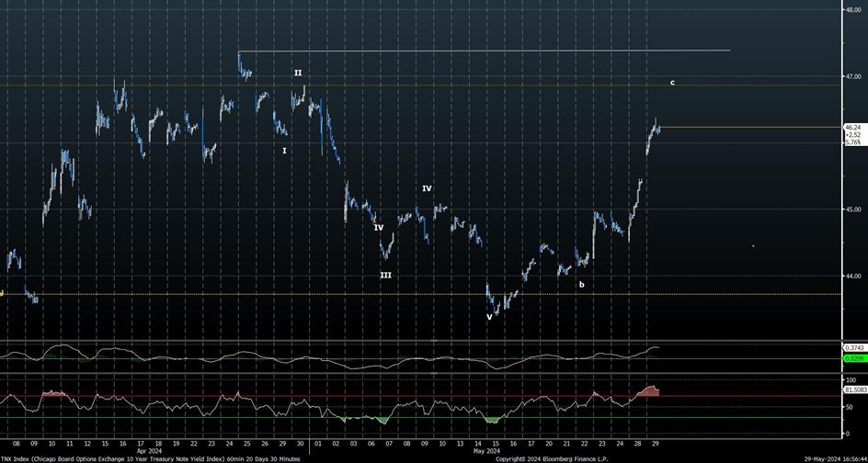Click the date label 12 on the time axis

pos(87,444)
